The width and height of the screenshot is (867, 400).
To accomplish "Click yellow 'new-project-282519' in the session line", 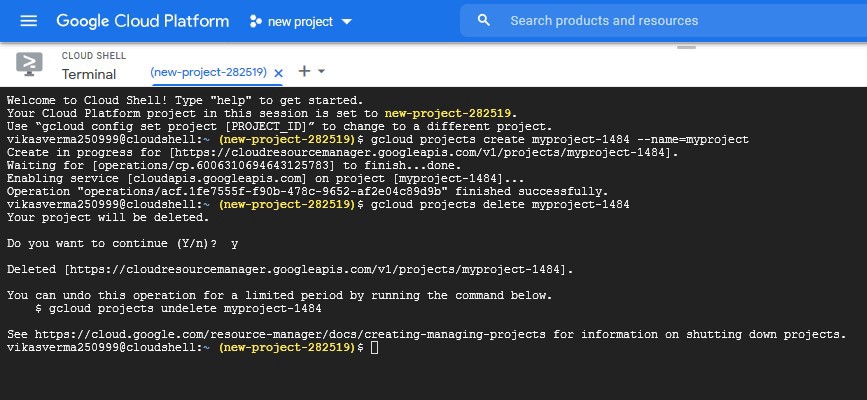I will point(448,113).
